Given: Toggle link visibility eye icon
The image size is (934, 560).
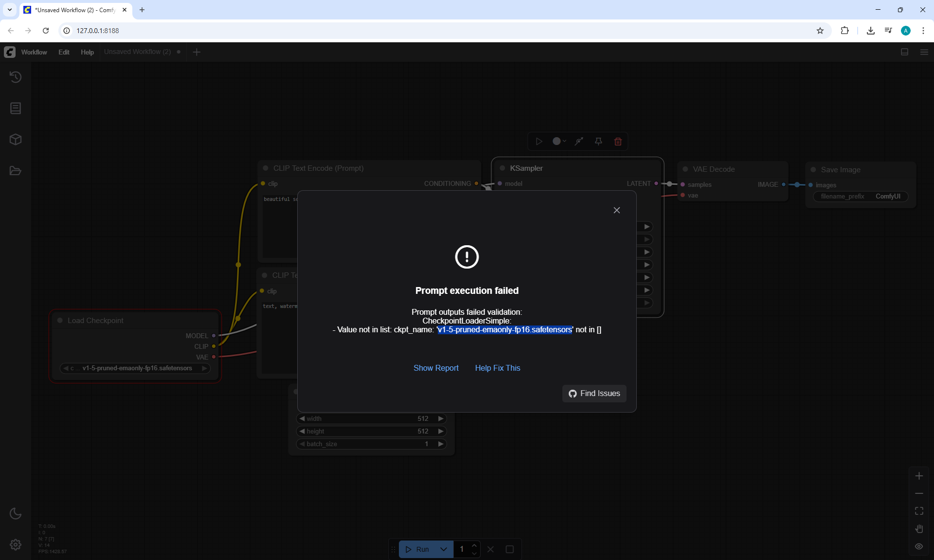Looking at the screenshot, I should [919, 546].
